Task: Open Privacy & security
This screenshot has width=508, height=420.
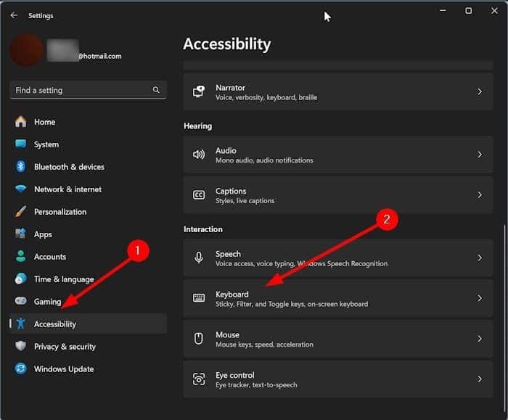Action: (88, 346)
